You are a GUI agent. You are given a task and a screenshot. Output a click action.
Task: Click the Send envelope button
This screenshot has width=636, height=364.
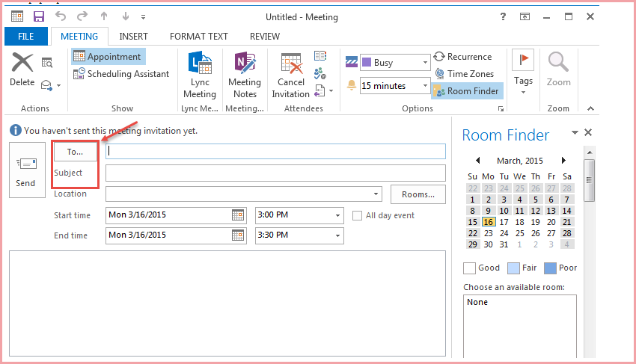pyautogui.click(x=27, y=170)
